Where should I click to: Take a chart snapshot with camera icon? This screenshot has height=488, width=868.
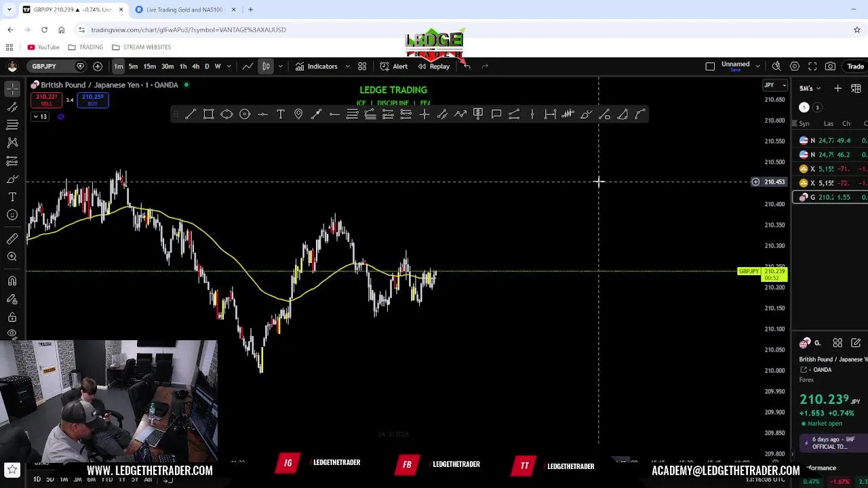tap(831, 66)
